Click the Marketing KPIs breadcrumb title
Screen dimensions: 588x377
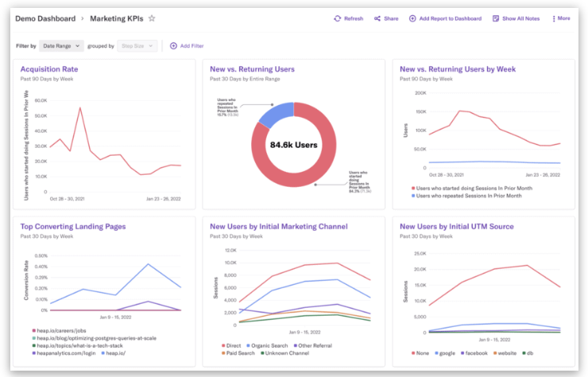tap(117, 18)
